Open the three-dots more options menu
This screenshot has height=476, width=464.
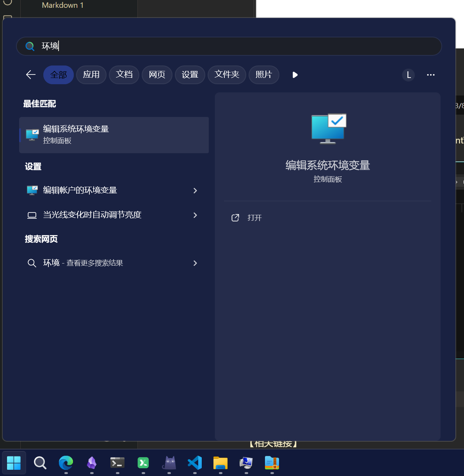430,75
